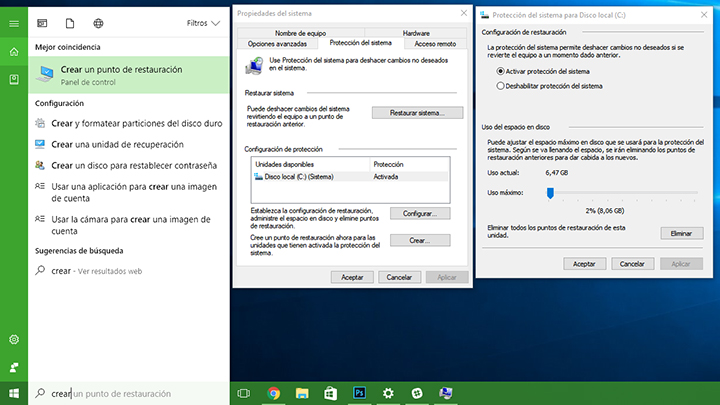Switch to 'Opciones avanzadas' tab
Screen dimensions: 720x405
[x=277, y=44]
